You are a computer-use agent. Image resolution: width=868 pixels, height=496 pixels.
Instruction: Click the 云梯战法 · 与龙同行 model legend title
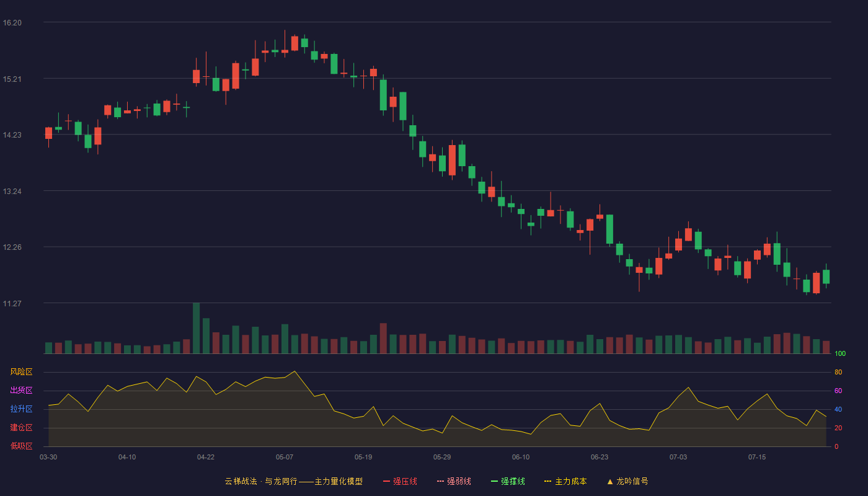(x=293, y=481)
